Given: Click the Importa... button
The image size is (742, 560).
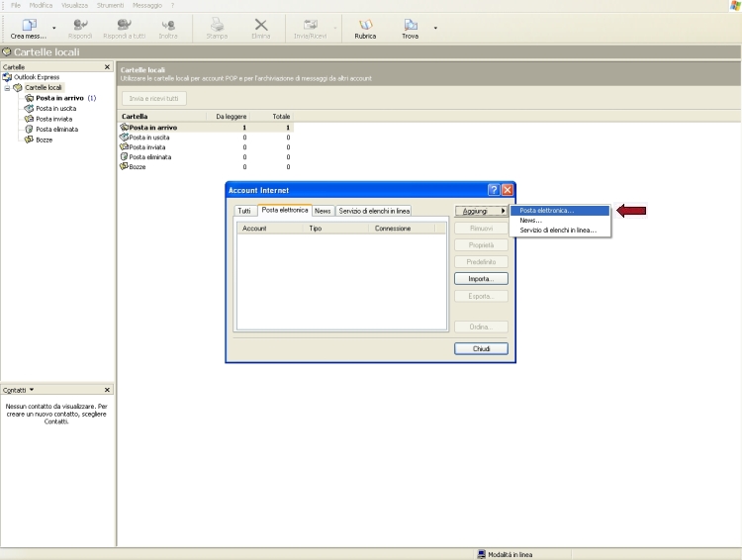Looking at the screenshot, I should point(481,279).
